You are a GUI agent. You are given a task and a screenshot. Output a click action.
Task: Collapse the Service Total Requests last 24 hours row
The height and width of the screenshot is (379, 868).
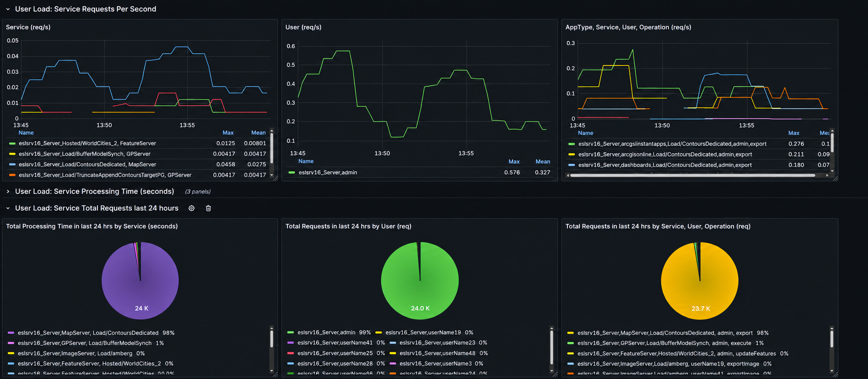tap(8, 208)
